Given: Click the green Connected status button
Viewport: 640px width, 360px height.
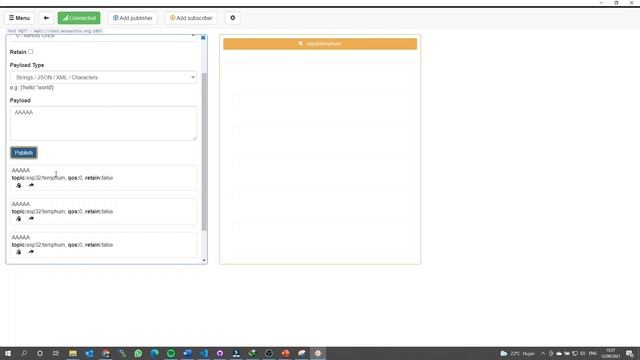Looking at the screenshot, I should coord(79,18).
